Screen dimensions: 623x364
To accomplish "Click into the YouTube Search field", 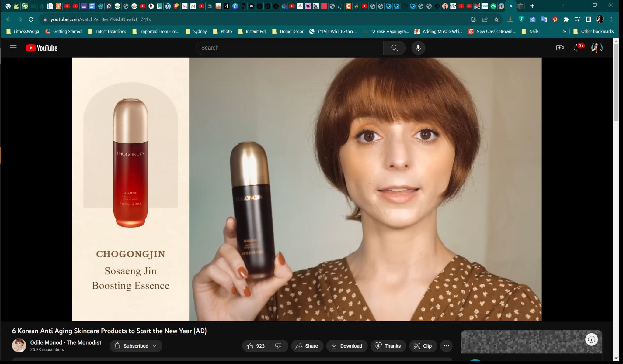I will [x=289, y=48].
